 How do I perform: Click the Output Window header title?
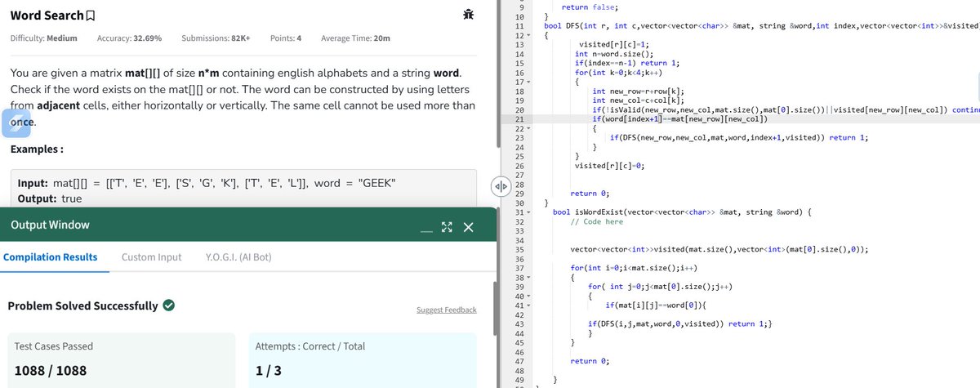50,225
